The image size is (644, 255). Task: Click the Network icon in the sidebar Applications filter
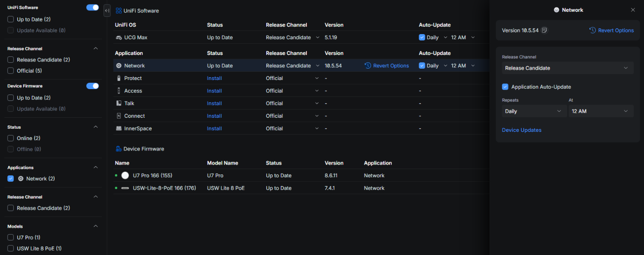[x=20, y=179]
